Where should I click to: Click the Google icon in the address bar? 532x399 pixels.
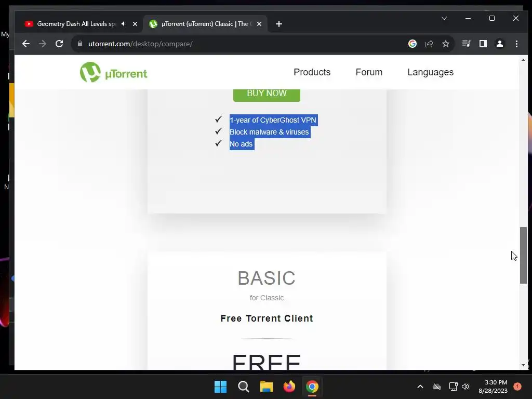pos(412,44)
